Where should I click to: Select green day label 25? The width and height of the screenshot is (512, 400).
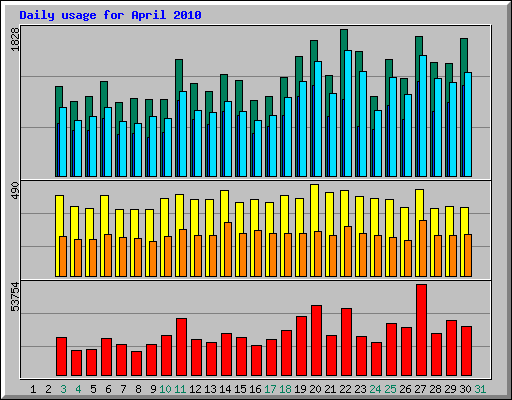pos(390,389)
